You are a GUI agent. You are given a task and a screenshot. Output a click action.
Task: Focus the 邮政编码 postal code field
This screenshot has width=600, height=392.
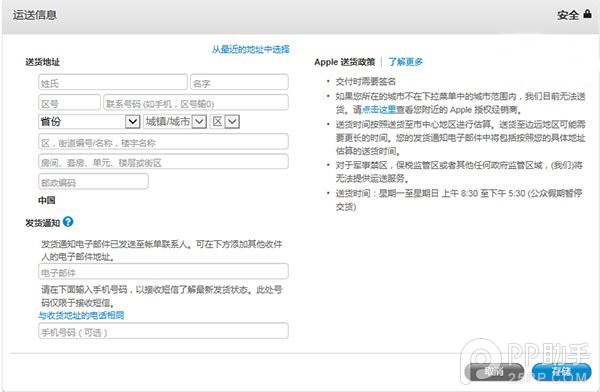tap(93, 181)
